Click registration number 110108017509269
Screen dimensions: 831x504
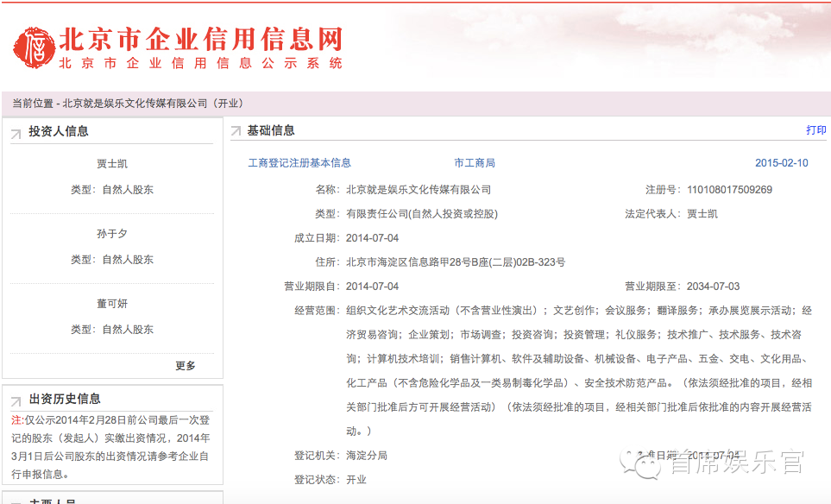[729, 190]
